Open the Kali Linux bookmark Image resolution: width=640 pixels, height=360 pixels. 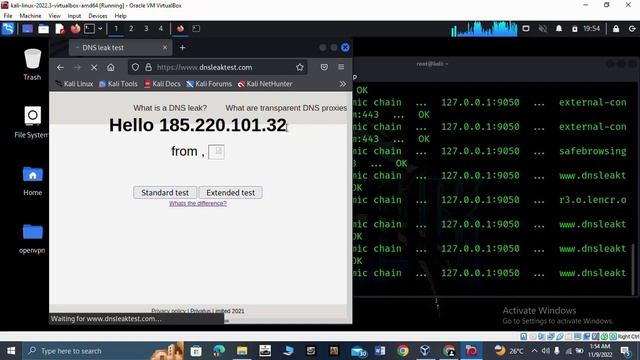point(75,84)
